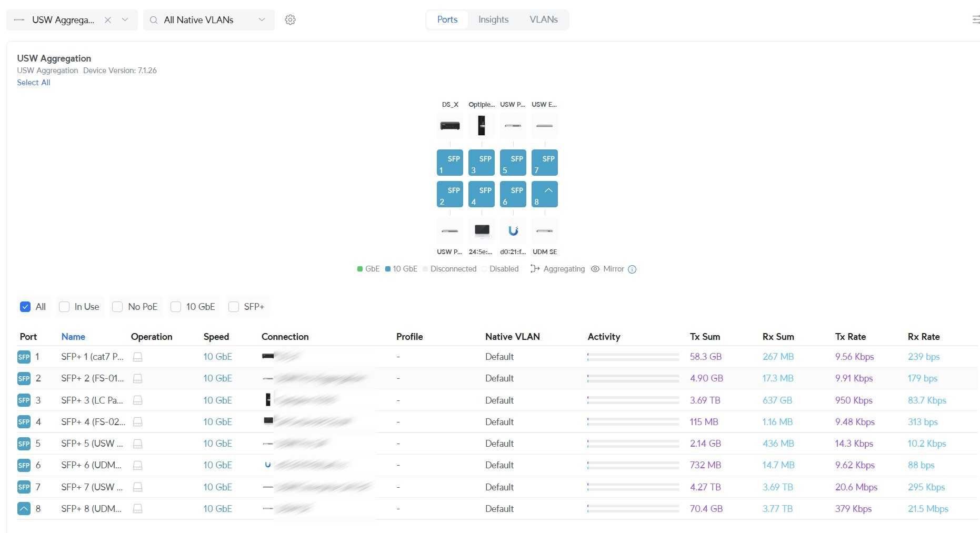Click the 21.5 Mbps Rx Rate value
Screen dimensions: 980x533
[x=928, y=509]
